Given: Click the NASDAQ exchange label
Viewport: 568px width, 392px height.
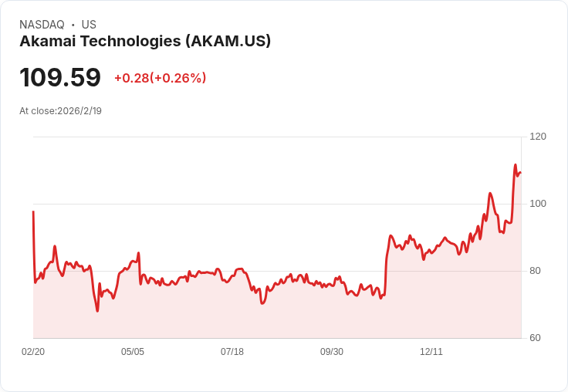Looking at the screenshot, I should pos(42,25).
